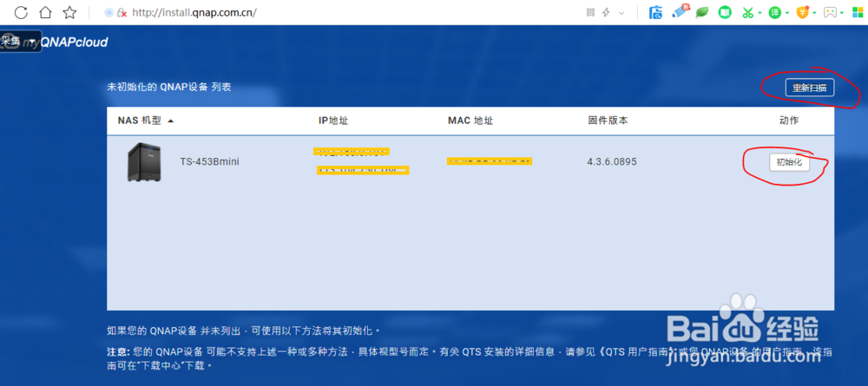The width and height of the screenshot is (868, 386).
Task: Go to the browser home page icon
Action: pos(46,12)
